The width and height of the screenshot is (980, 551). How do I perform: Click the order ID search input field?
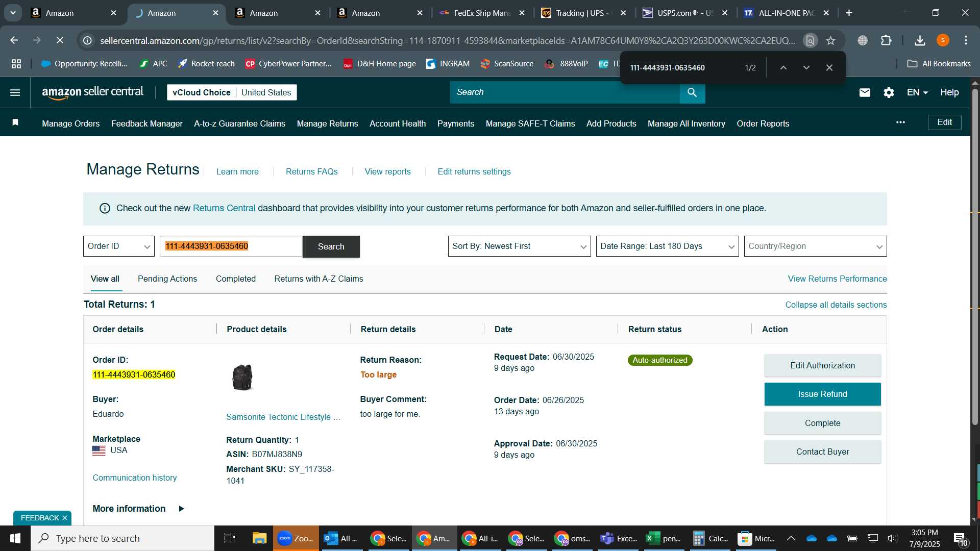coord(231,246)
